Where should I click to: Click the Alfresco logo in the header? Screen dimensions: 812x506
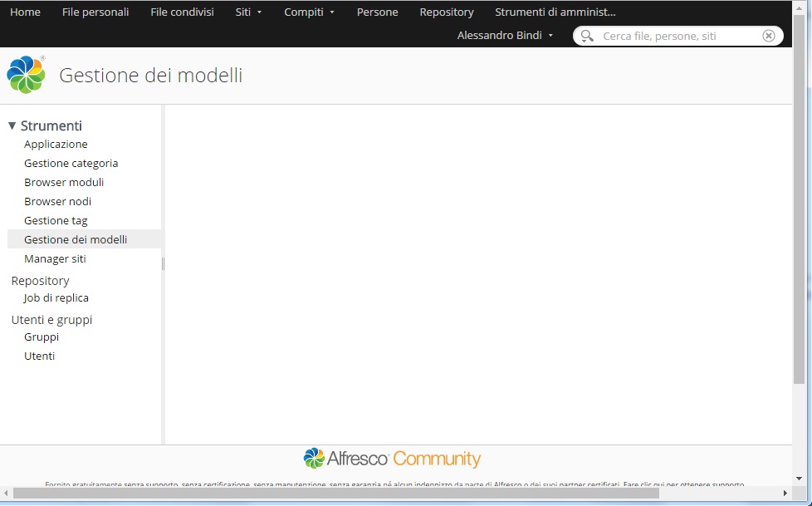pyautogui.click(x=26, y=75)
